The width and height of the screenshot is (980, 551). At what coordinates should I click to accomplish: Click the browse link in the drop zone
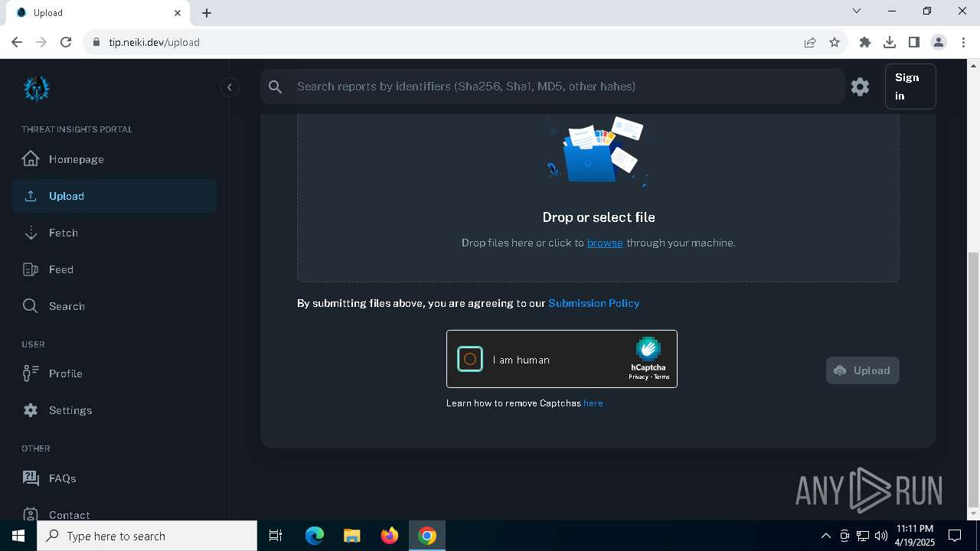pyautogui.click(x=605, y=243)
